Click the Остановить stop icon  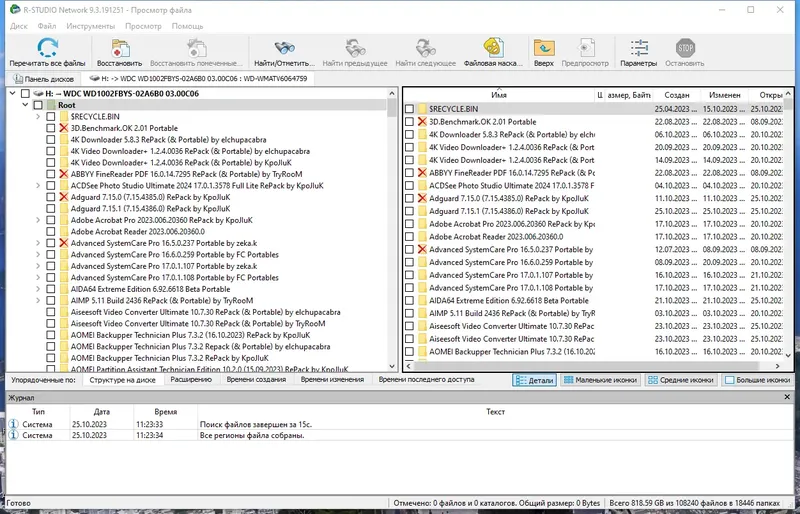pyautogui.click(x=685, y=48)
